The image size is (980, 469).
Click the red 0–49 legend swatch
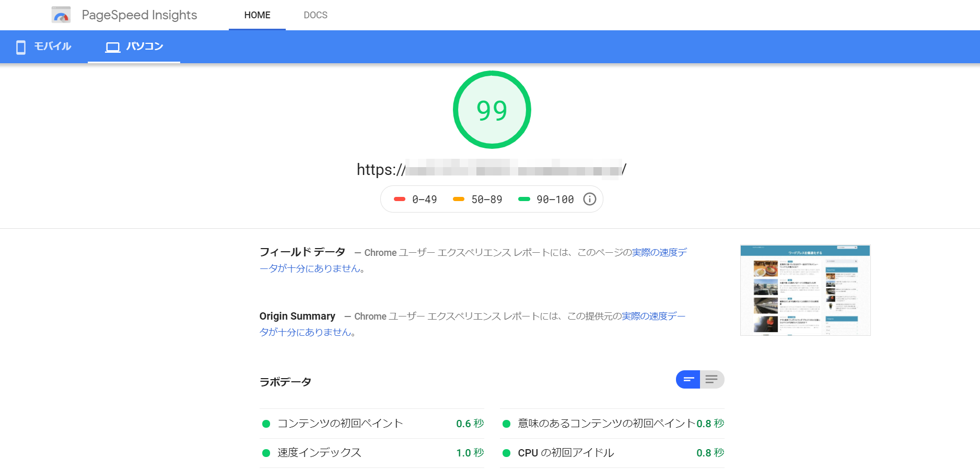pyautogui.click(x=400, y=200)
